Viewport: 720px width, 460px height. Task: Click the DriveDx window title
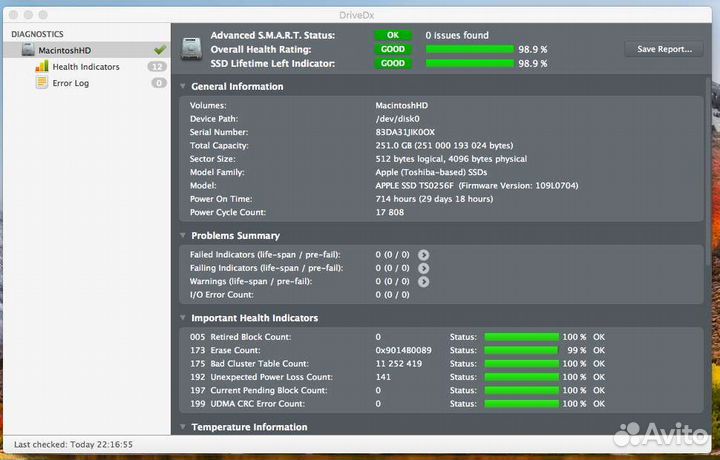[357, 15]
